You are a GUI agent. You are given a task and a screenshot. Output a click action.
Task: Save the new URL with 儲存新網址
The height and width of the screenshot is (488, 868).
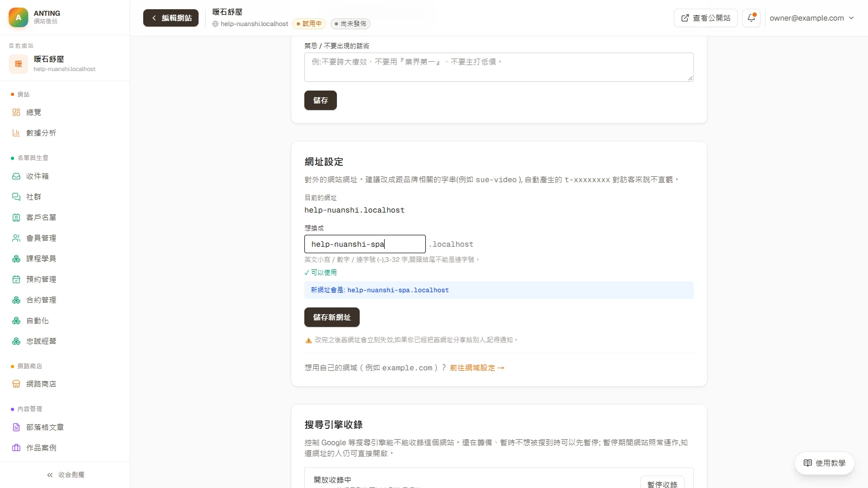tap(332, 317)
